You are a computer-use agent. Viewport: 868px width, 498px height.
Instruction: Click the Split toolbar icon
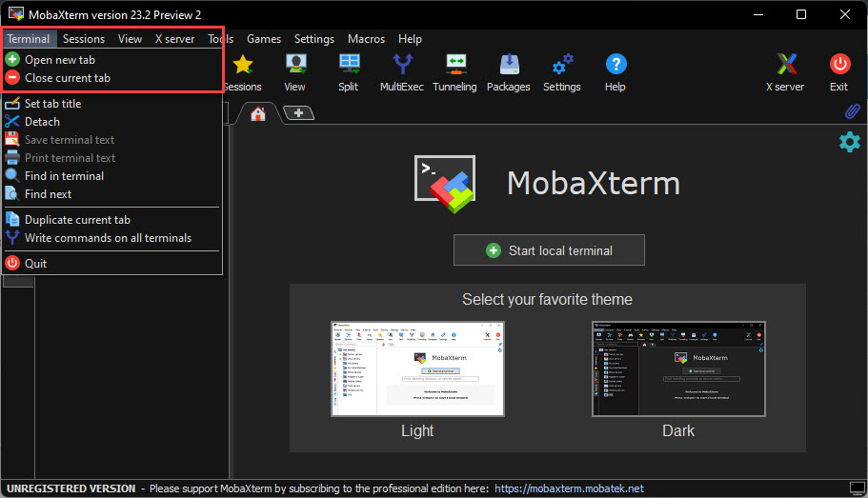(x=349, y=64)
